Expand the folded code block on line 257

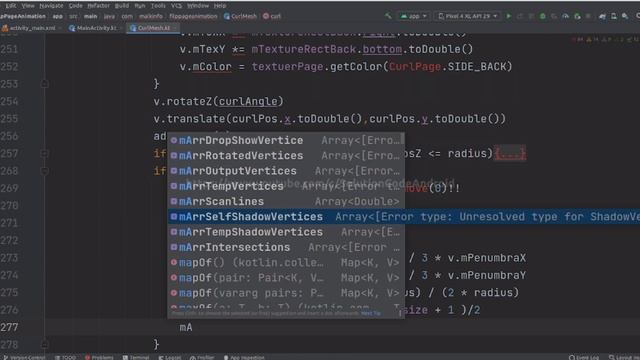(509, 153)
